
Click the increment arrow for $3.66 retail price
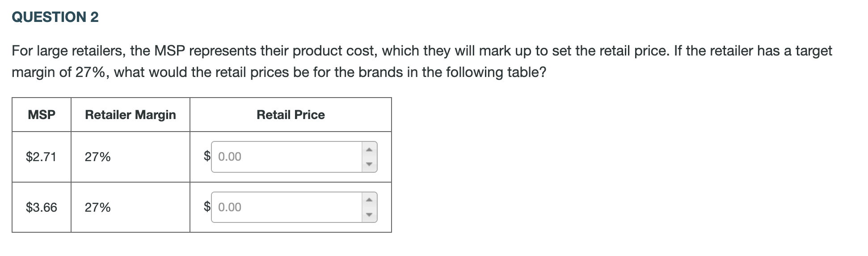[x=369, y=200]
